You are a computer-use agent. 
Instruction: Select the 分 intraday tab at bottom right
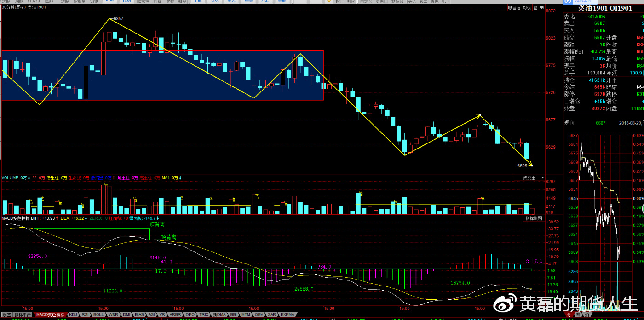569,315
